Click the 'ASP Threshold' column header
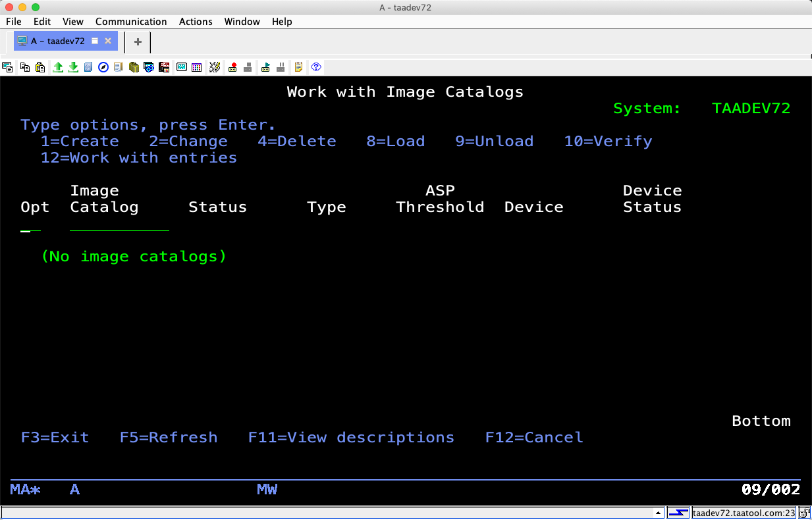Image resolution: width=812 pixels, height=520 pixels. (x=440, y=199)
